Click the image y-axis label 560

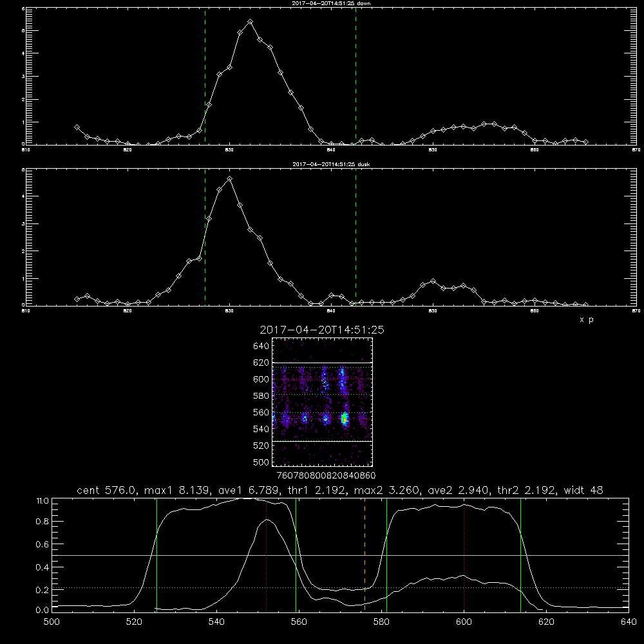(261, 412)
